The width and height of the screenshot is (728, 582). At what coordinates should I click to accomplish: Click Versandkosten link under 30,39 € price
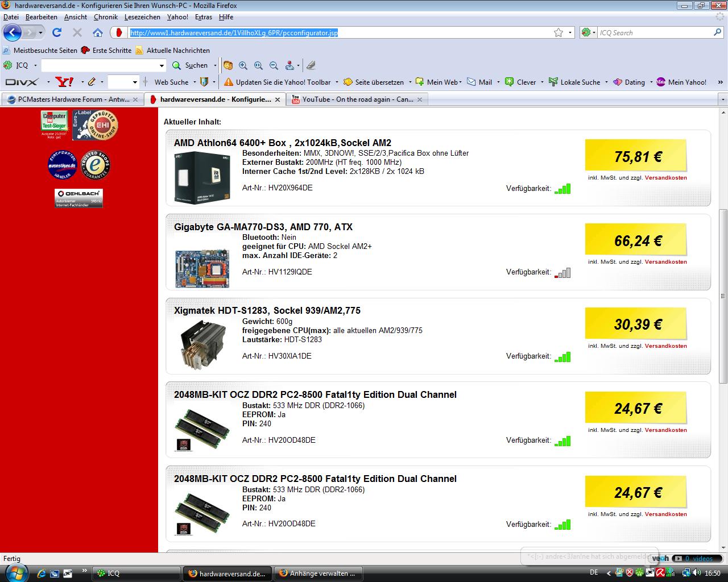tap(665, 346)
